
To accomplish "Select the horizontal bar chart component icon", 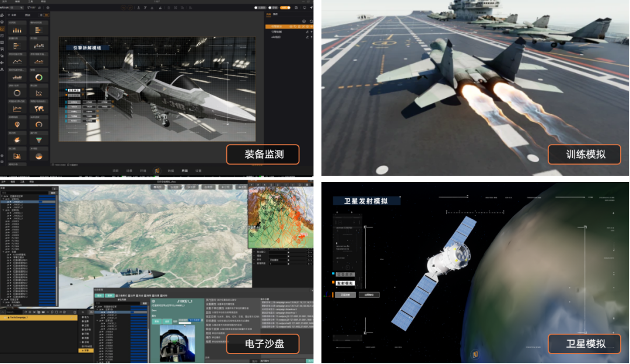I will tap(38, 30).
